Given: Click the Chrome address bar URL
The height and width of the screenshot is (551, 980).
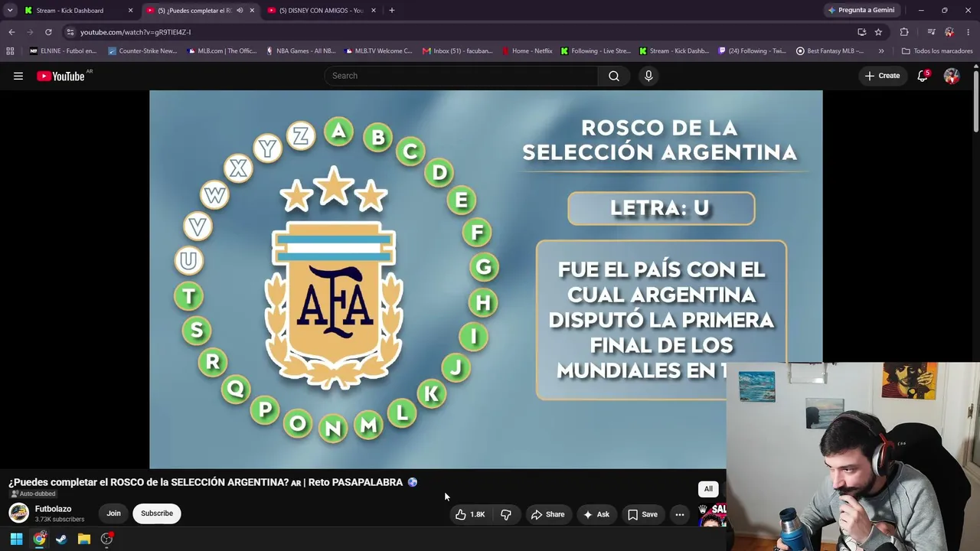Looking at the screenshot, I should (136, 32).
